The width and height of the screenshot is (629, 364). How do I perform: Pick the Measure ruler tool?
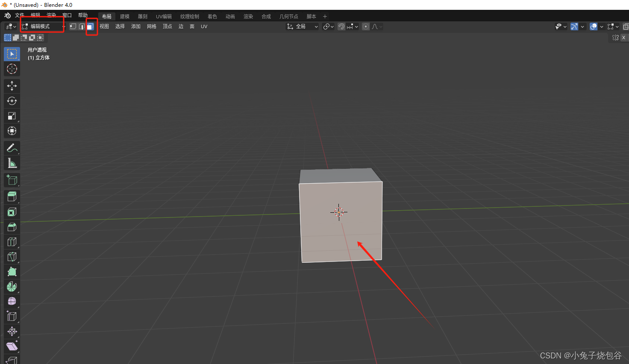click(x=12, y=163)
